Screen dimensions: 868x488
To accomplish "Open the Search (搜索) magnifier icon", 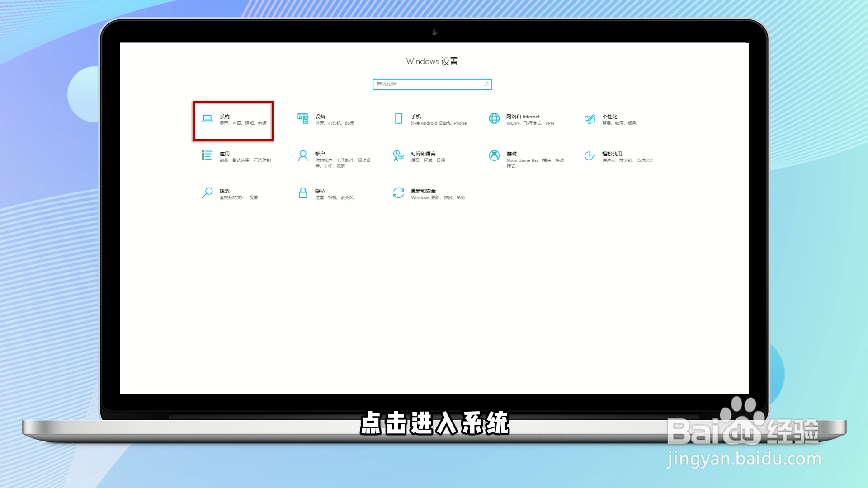I will coord(207,193).
